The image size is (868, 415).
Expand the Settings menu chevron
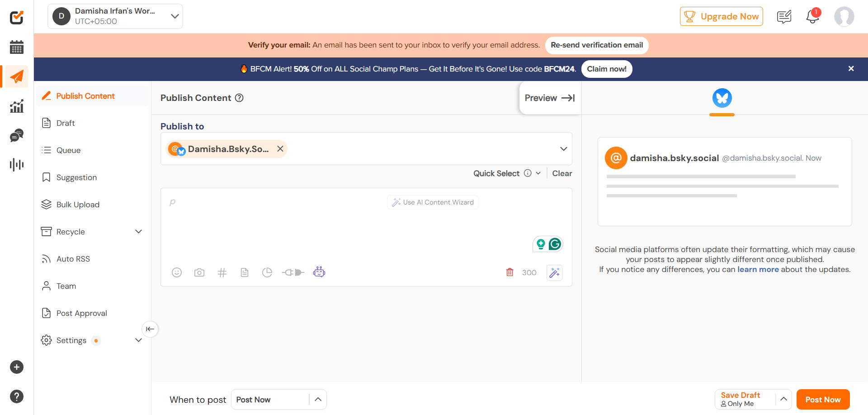(x=138, y=340)
